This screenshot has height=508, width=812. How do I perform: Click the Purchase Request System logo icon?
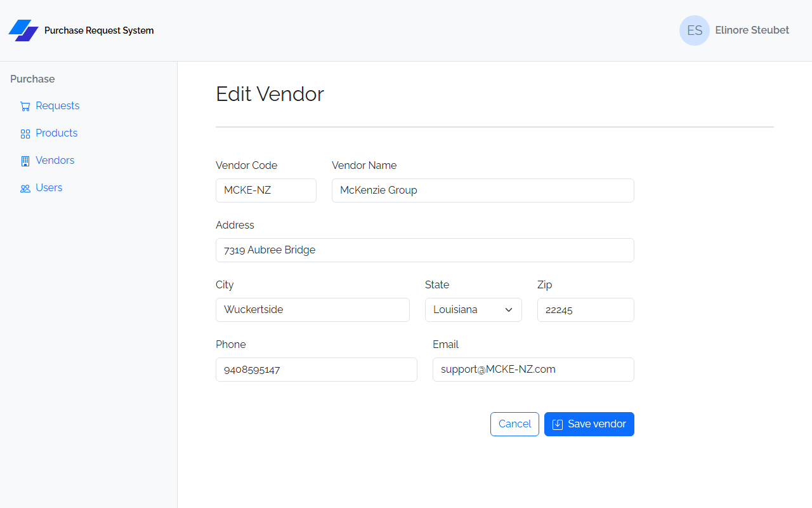click(23, 30)
